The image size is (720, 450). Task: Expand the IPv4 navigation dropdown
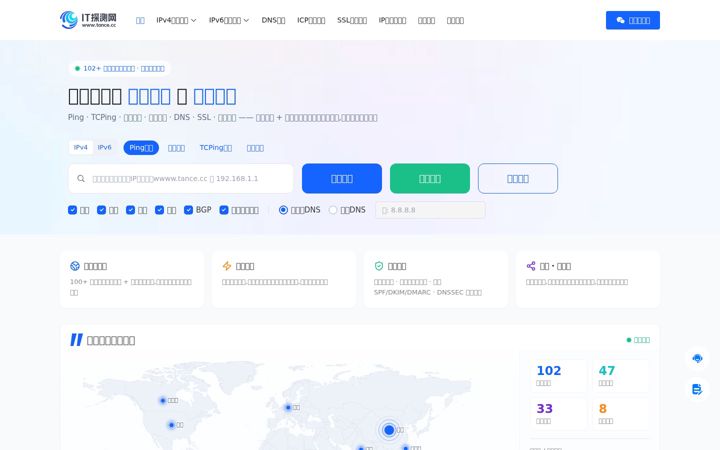tap(176, 20)
